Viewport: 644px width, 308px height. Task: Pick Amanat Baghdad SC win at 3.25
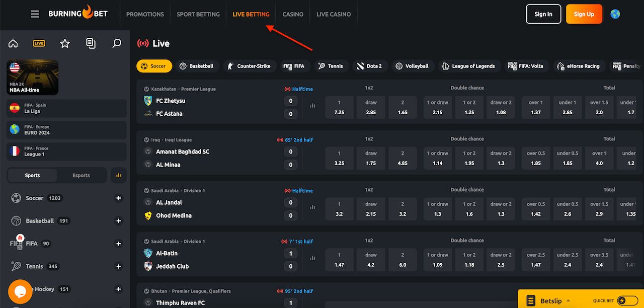click(x=339, y=158)
